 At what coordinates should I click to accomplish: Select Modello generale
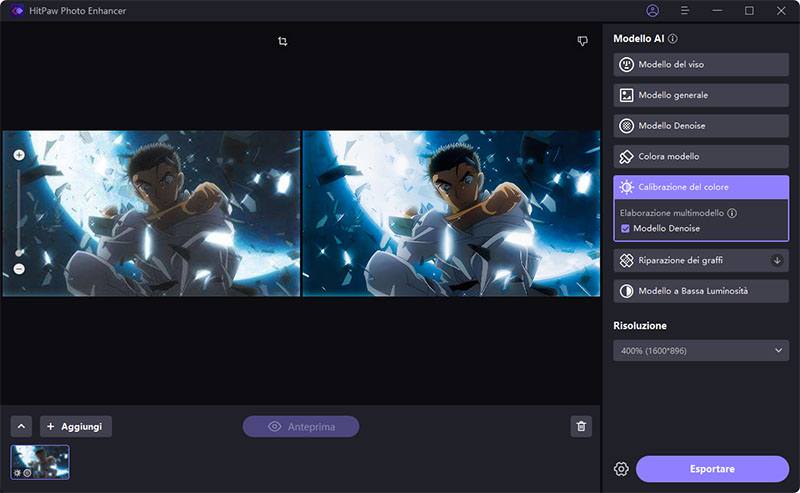point(701,95)
